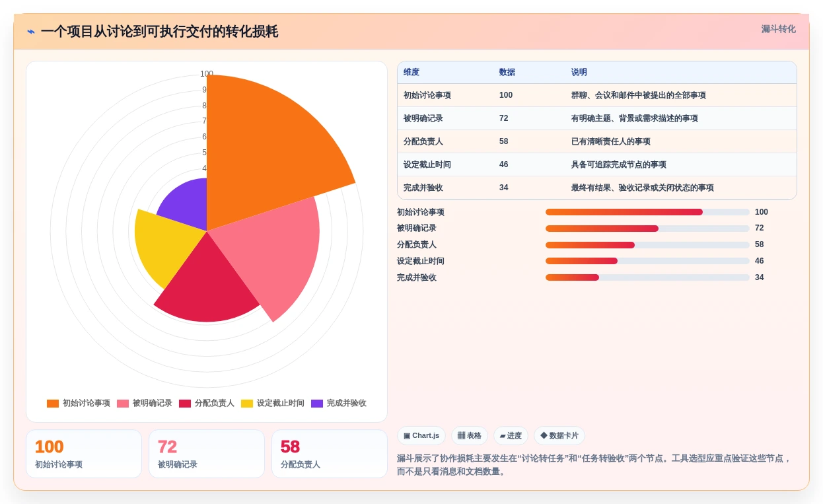
Task: Click the 进度 tag chip
Action: pyautogui.click(x=511, y=436)
